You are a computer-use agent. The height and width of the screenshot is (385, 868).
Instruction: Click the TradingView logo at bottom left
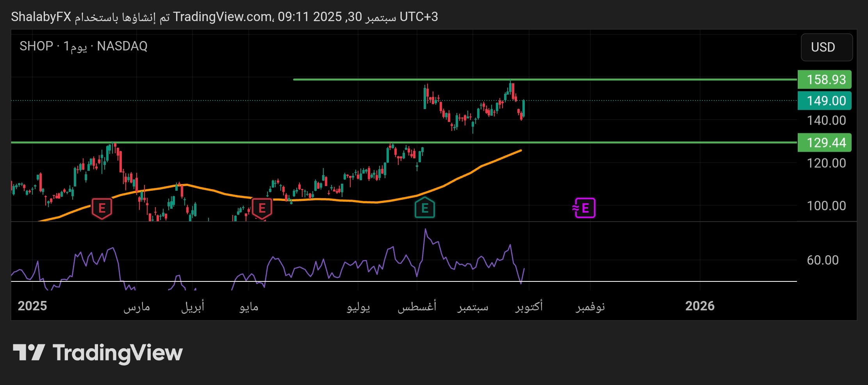(x=98, y=353)
